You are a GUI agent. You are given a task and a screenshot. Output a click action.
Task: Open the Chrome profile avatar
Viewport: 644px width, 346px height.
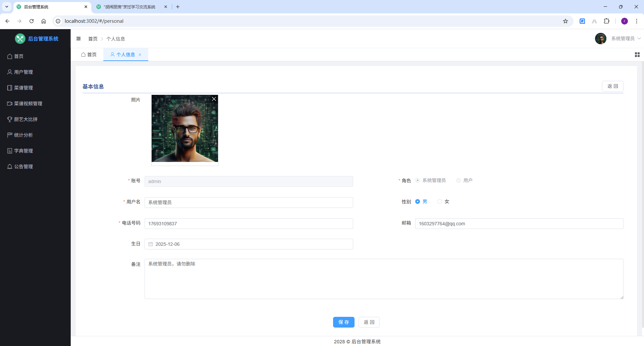pos(625,21)
